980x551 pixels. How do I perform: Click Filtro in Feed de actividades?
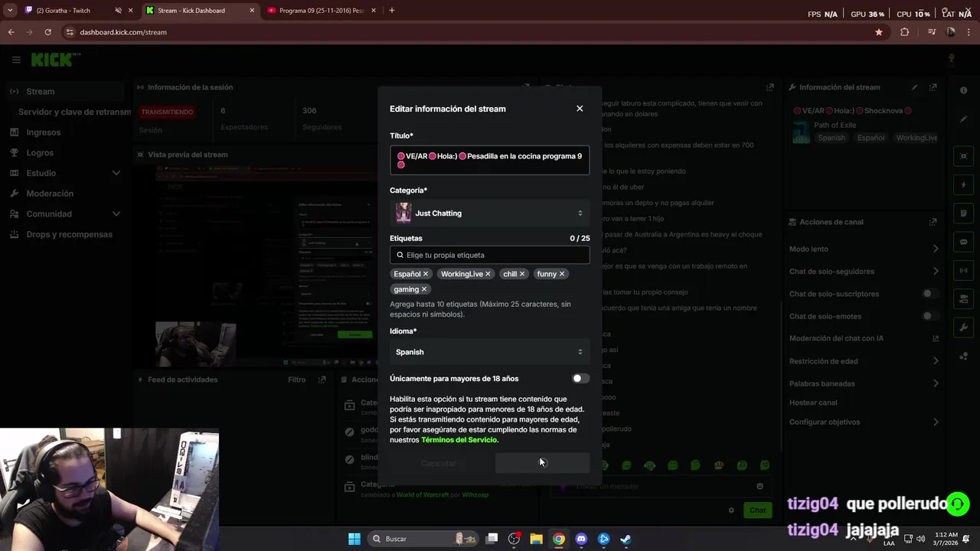[x=296, y=380]
